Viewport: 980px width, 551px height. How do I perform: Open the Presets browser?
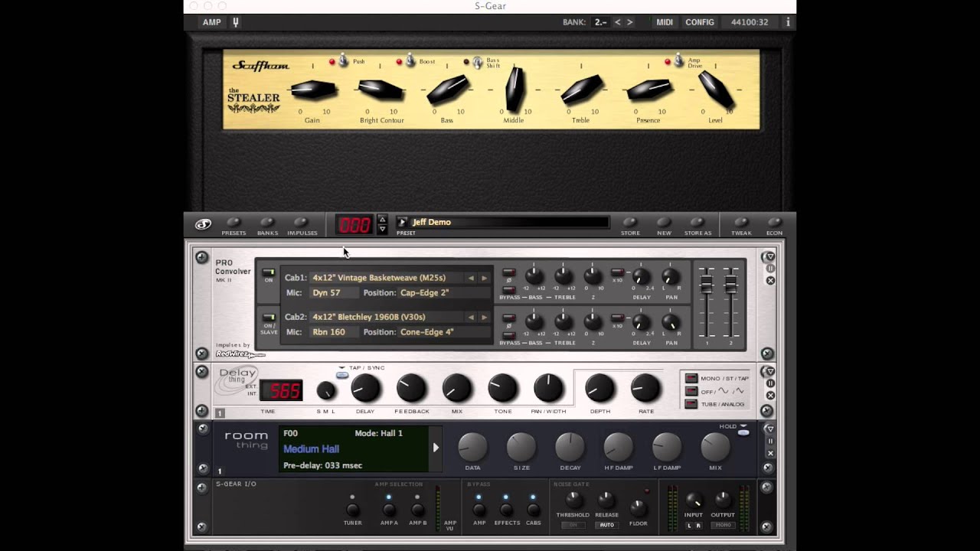coord(234,223)
